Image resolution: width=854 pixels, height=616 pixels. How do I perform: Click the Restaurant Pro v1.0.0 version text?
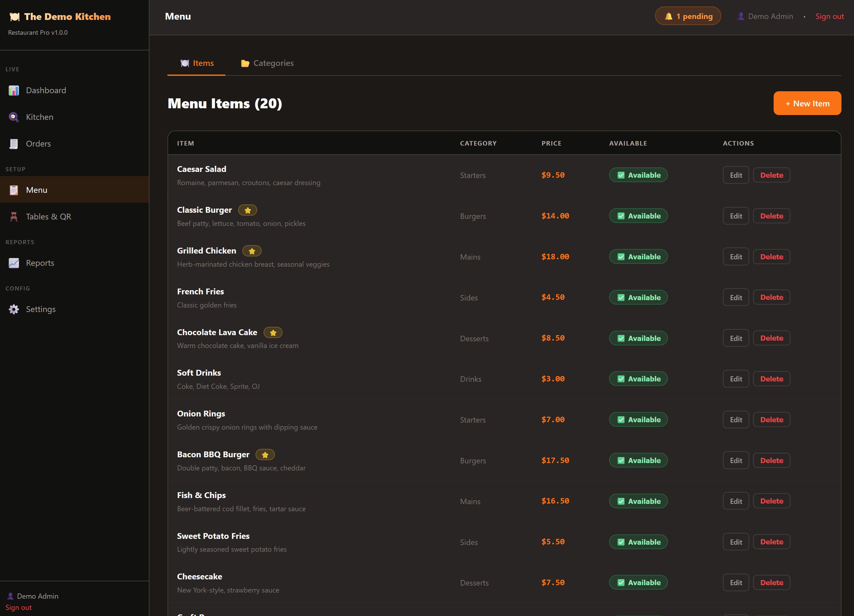(38, 33)
